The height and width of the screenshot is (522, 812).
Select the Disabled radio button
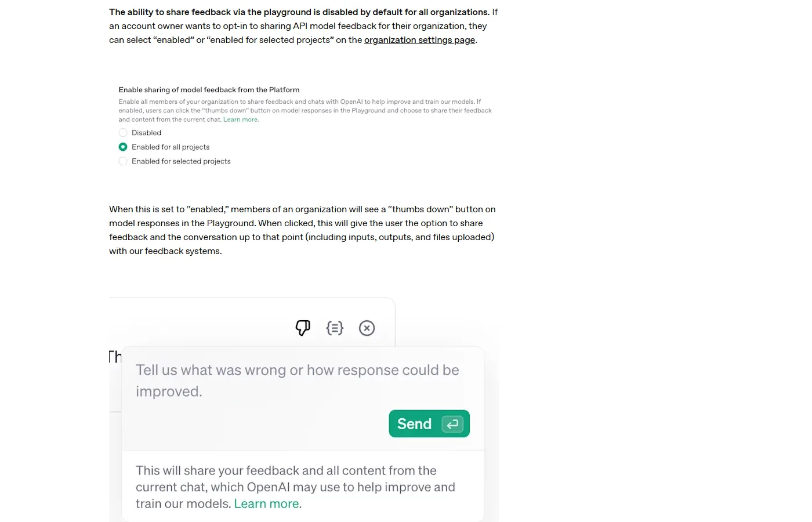[123, 133]
